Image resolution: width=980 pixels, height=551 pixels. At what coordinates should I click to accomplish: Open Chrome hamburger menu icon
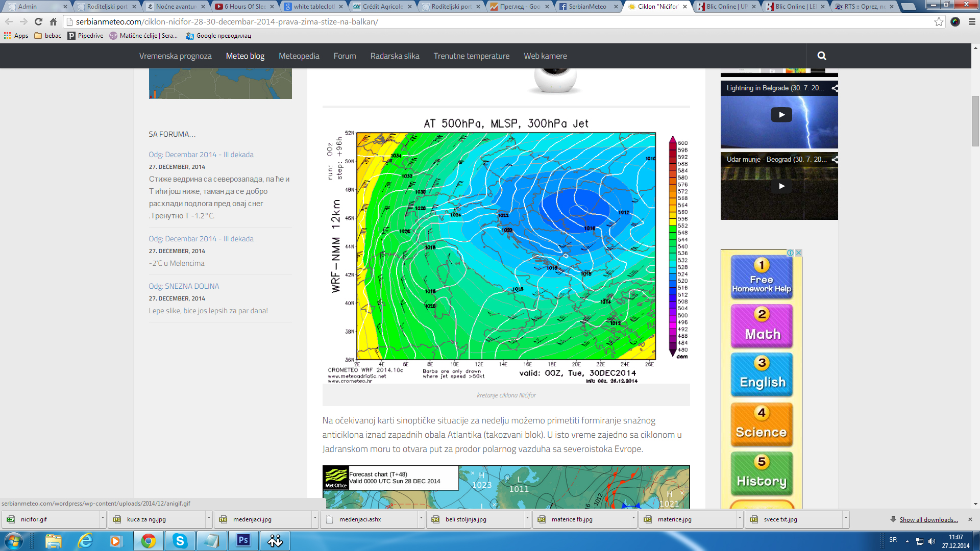(972, 21)
